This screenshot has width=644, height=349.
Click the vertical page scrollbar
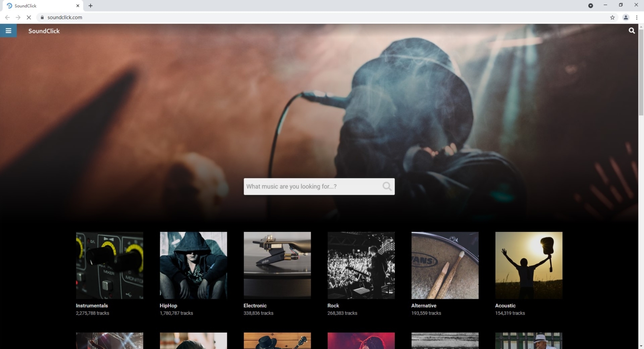(641, 71)
